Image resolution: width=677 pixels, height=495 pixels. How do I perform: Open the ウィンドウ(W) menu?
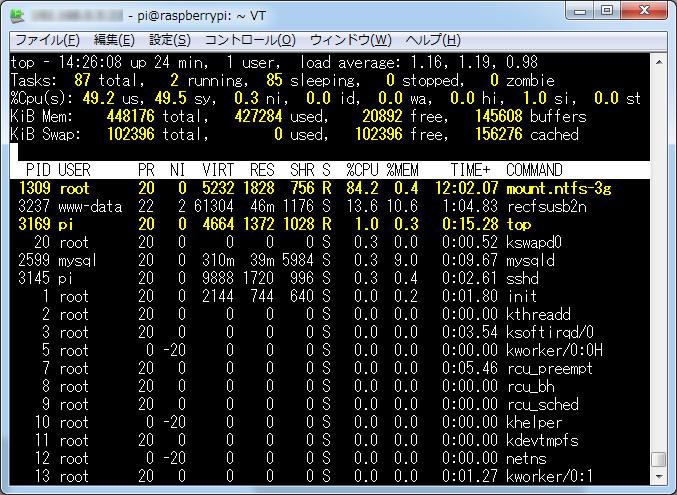(x=351, y=40)
